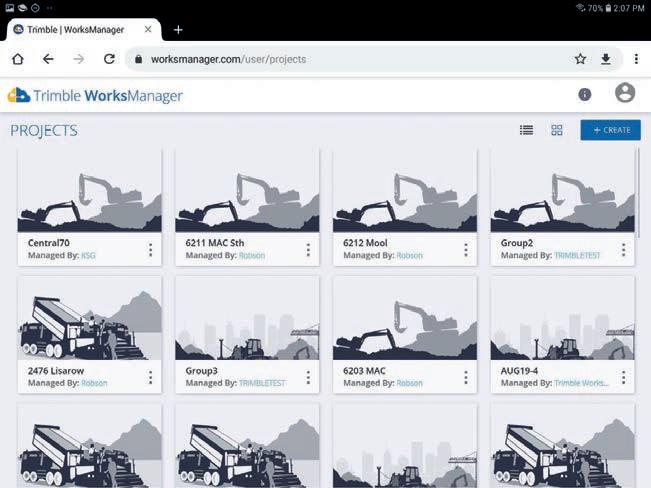
Task: Select the Trimble | WorksManager tab
Action: [83, 29]
